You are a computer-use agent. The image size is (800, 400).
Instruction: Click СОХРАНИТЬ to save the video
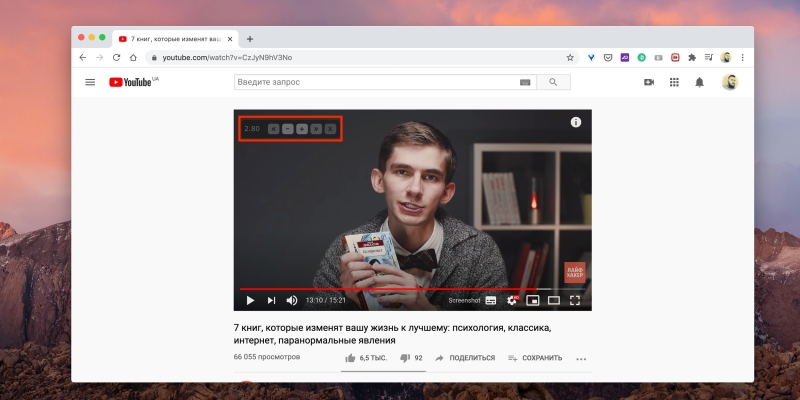pyautogui.click(x=535, y=358)
